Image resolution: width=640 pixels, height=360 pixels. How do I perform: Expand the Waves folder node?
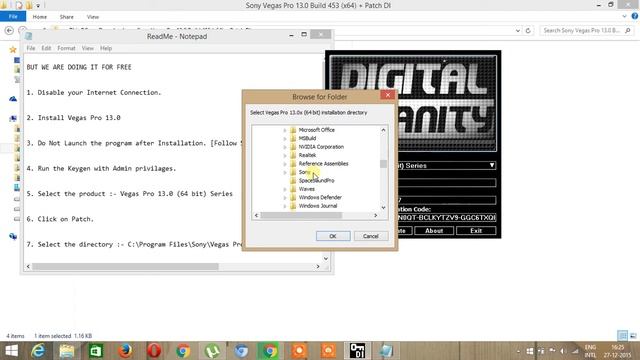pos(285,189)
